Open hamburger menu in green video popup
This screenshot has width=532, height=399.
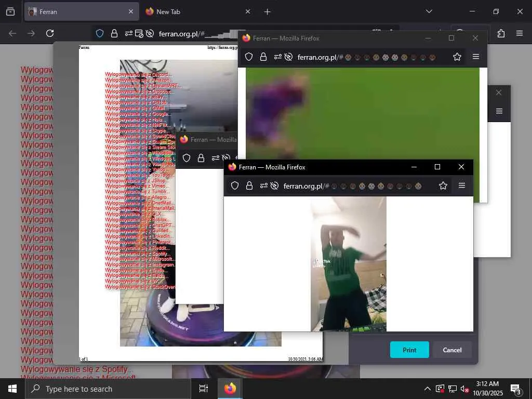pyautogui.click(x=476, y=57)
